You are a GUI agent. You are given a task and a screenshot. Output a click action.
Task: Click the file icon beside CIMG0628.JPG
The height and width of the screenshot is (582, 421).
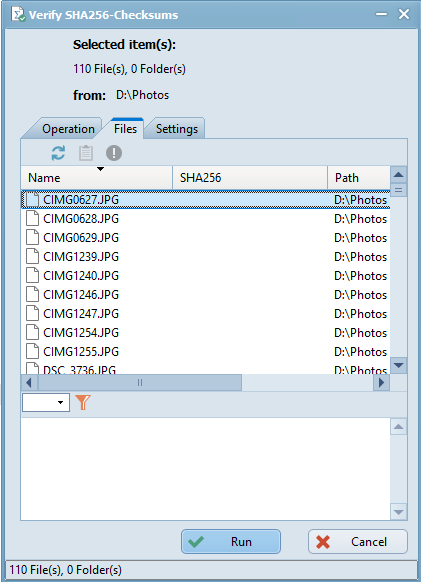[33, 219]
